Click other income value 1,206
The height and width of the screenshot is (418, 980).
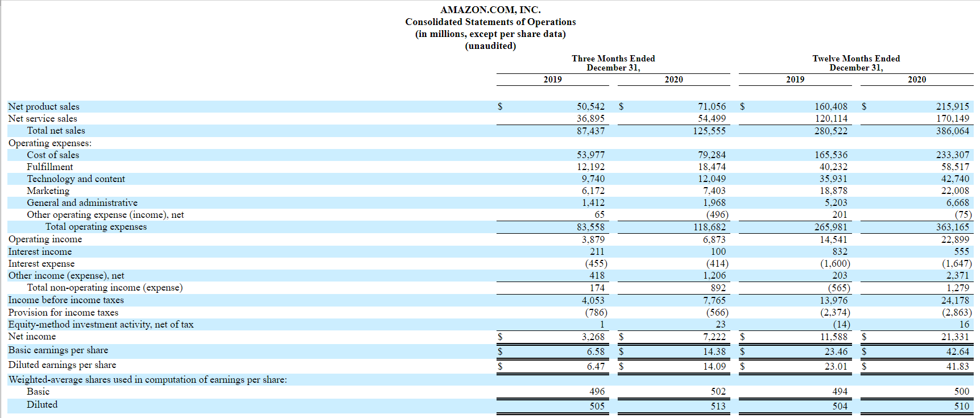714,275
